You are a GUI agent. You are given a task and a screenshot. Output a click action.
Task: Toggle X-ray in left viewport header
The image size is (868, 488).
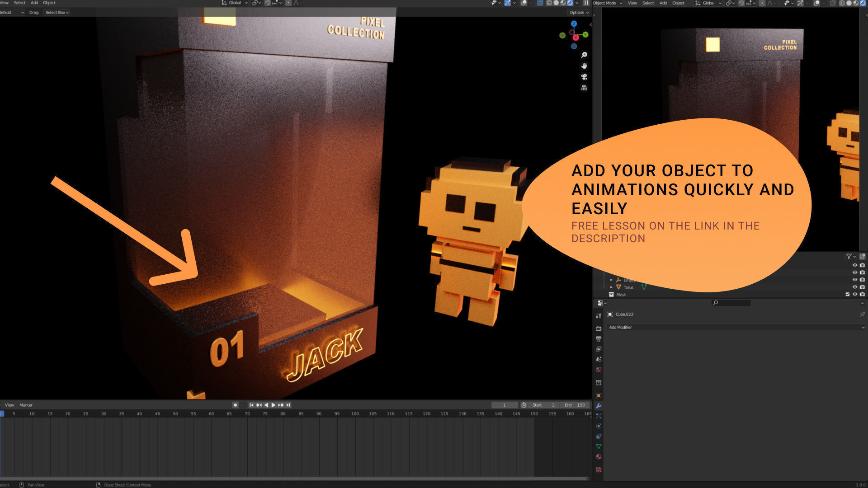(x=540, y=3)
